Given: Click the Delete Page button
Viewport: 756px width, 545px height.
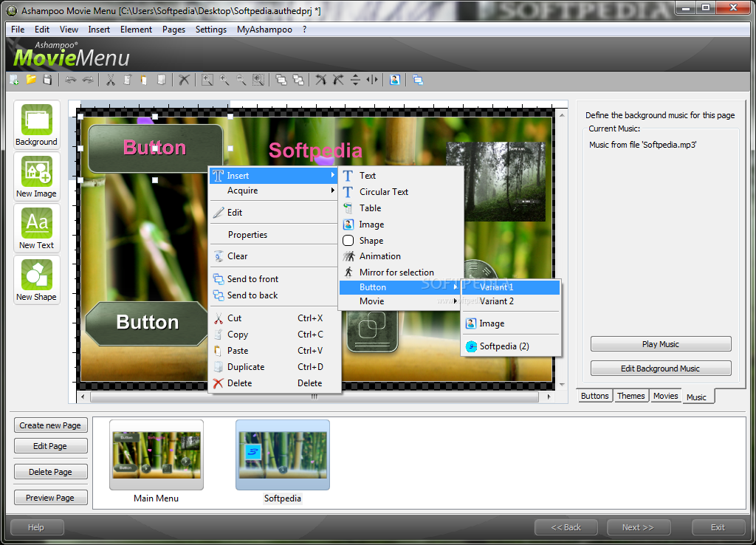Looking at the screenshot, I should 51,472.
